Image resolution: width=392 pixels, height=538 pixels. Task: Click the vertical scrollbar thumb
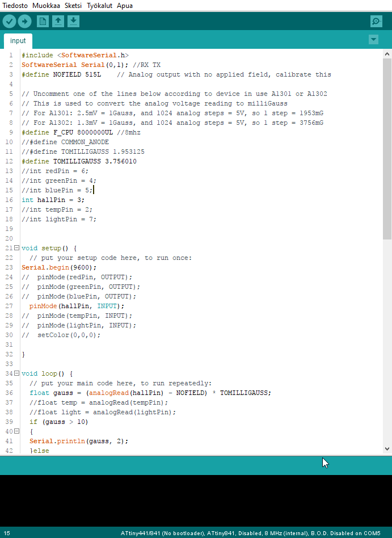tap(387, 149)
